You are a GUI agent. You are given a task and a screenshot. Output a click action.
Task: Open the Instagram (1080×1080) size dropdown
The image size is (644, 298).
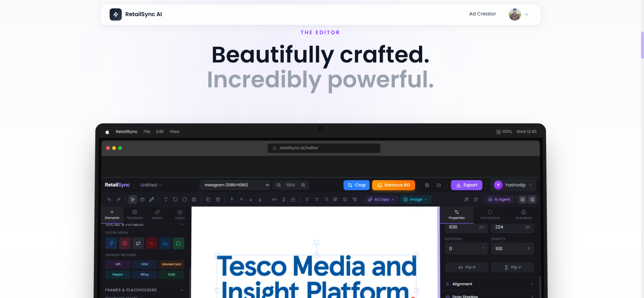[235, 185]
